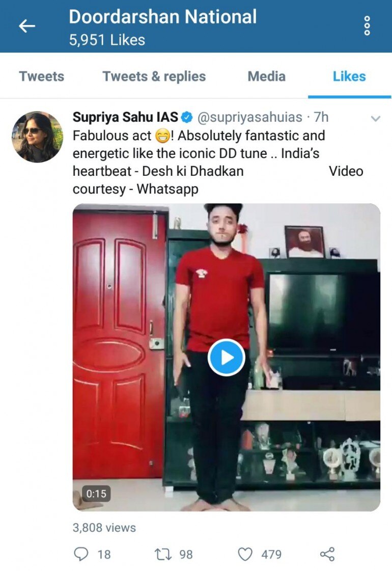This screenshot has width=392, height=571.
Task: Switch to the Tweets tab
Action: click(x=42, y=76)
